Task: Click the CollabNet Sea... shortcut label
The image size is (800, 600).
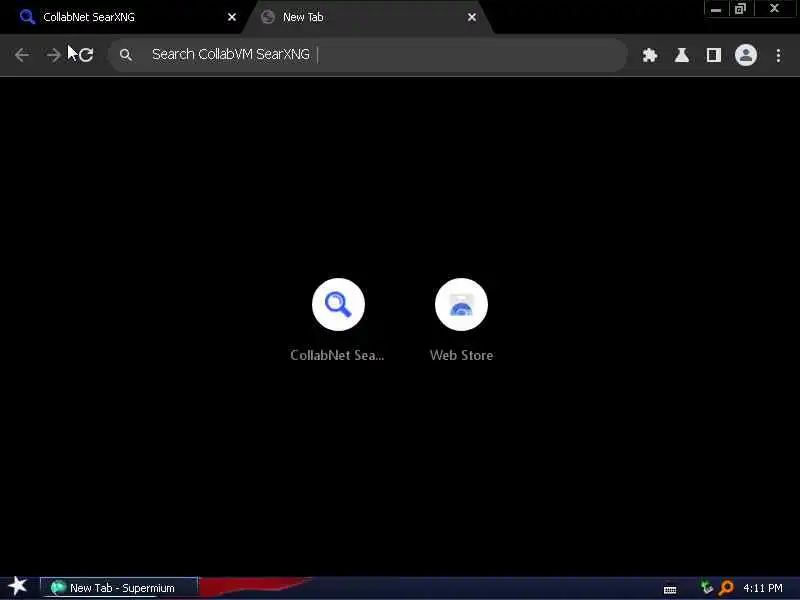Action: [x=337, y=355]
